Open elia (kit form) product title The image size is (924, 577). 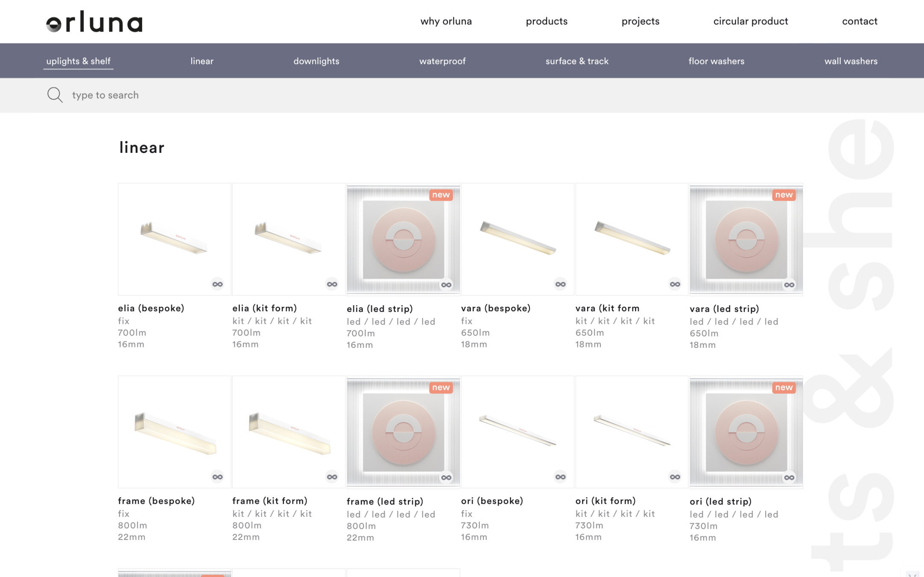coord(264,308)
